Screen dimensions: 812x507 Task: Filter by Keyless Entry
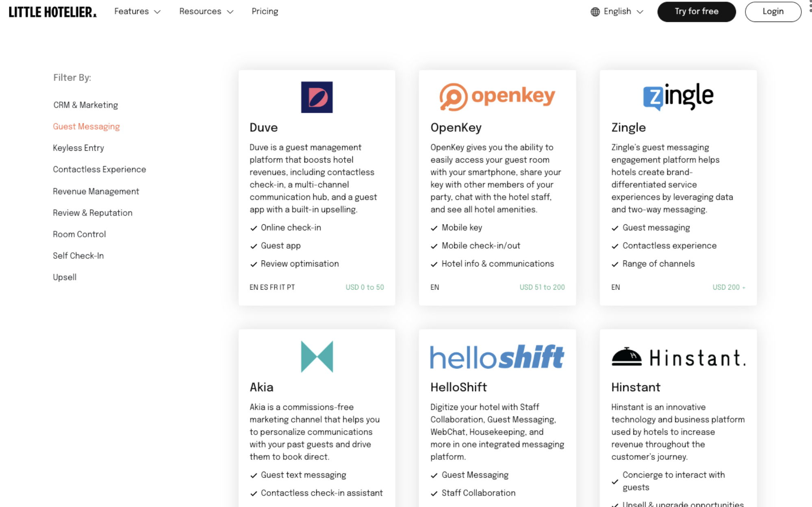click(x=78, y=148)
